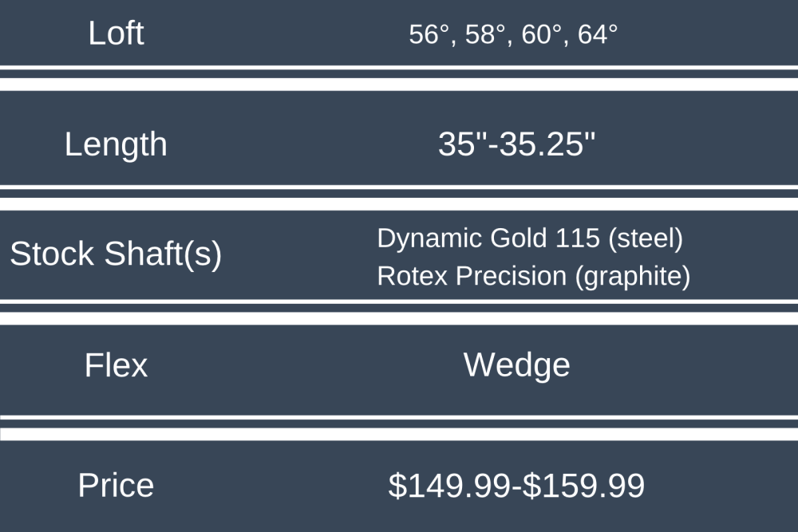Click the $159.99 upper price
This screenshot has height=532, width=798.
tap(584, 486)
